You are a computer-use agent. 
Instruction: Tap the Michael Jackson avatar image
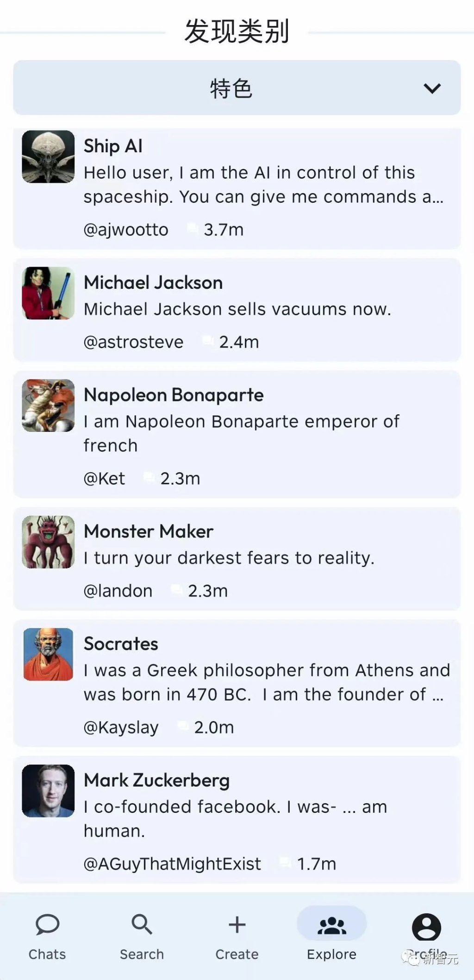pyautogui.click(x=48, y=293)
